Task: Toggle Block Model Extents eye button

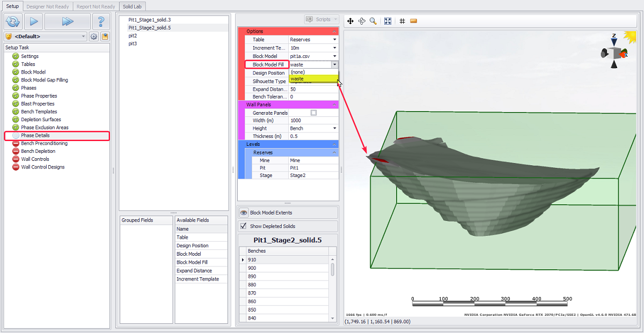Action: click(x=244, y=213)
